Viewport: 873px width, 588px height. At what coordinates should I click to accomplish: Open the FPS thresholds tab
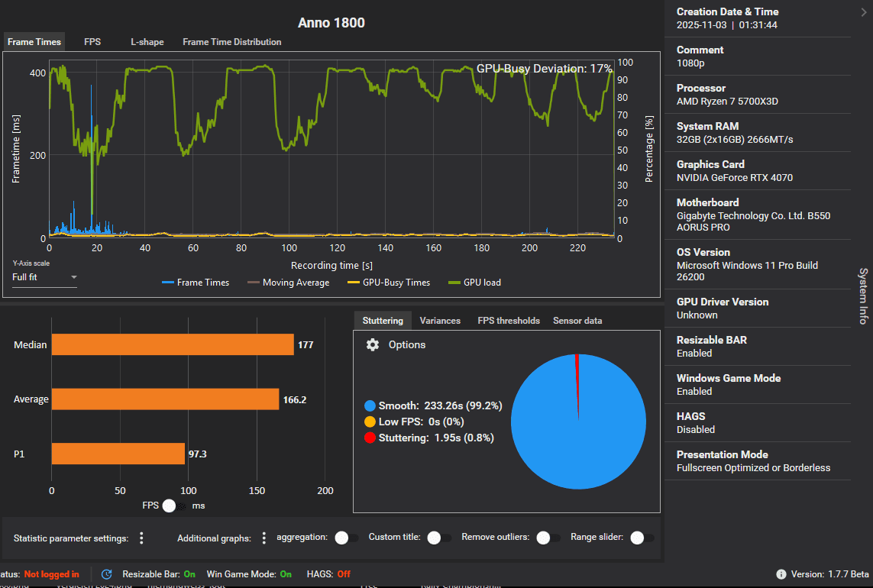coord(509,321)
